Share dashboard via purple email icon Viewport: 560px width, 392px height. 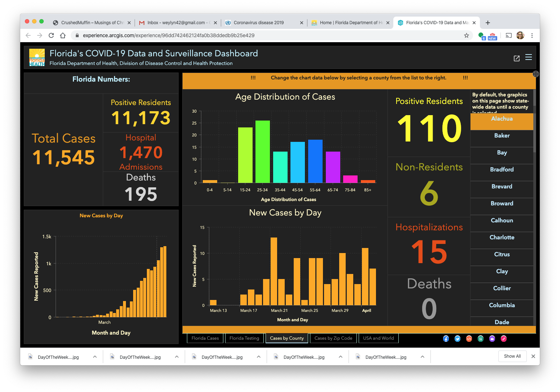pos(492,339)
